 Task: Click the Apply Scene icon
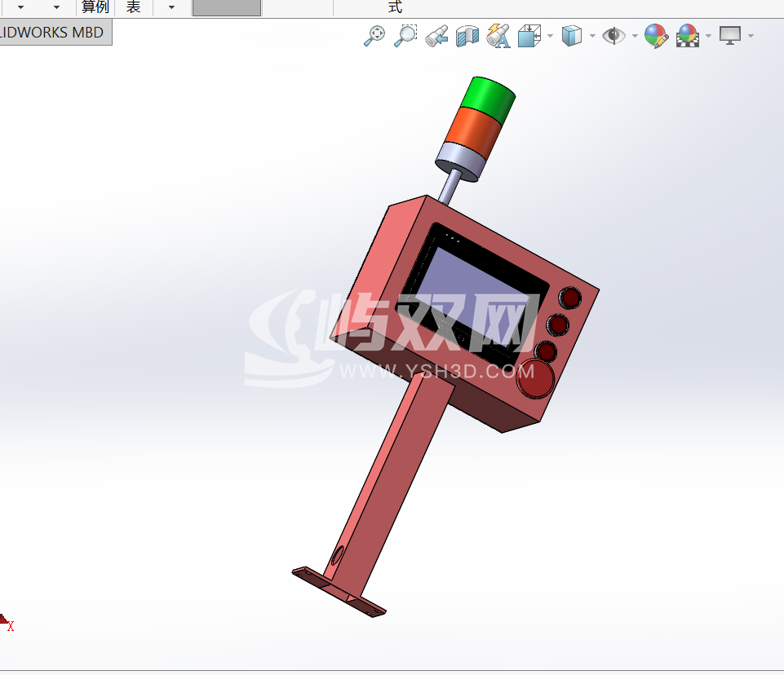coord(688,36)
